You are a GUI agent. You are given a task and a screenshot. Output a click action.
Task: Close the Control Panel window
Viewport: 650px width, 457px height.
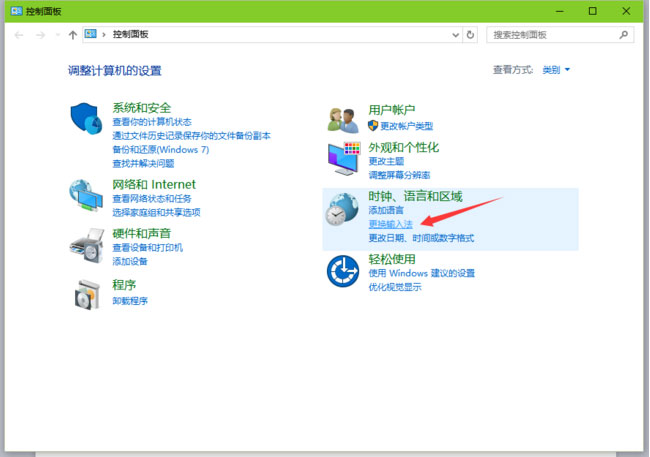pos(626,11)
